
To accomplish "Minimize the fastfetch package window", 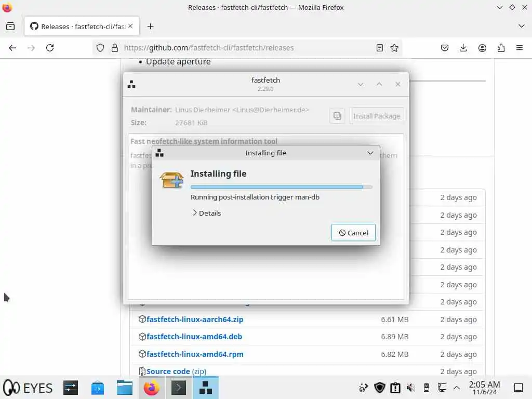I will click(361, 84).
